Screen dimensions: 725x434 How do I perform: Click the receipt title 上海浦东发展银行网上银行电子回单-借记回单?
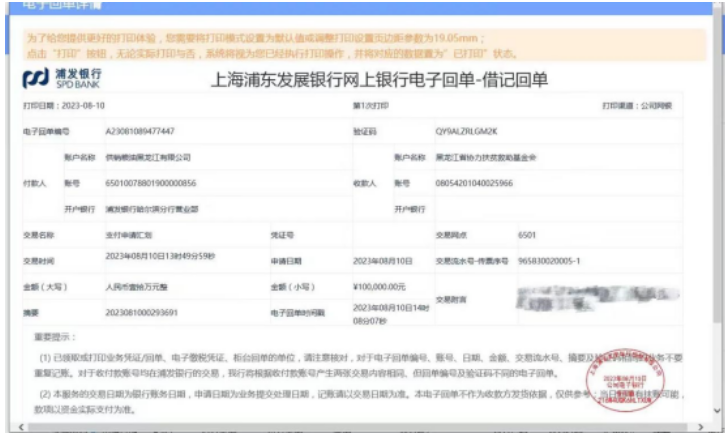coord(380,80)
